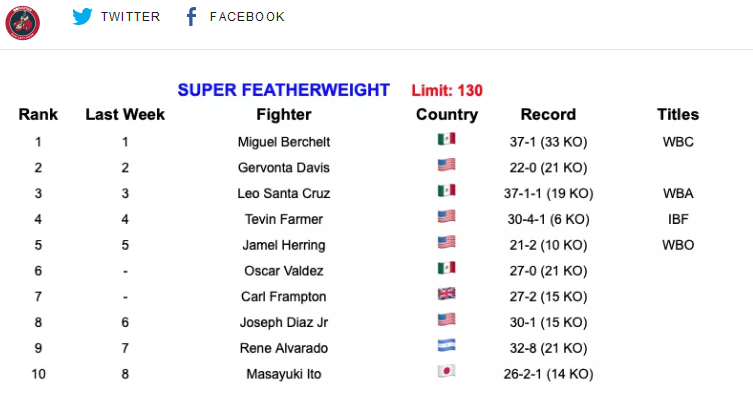Click the SUPER FEATHERWEIGHT heading
The height and width of the screenshot is (407, 753).
pyautogui.click(x=283, y=90)
